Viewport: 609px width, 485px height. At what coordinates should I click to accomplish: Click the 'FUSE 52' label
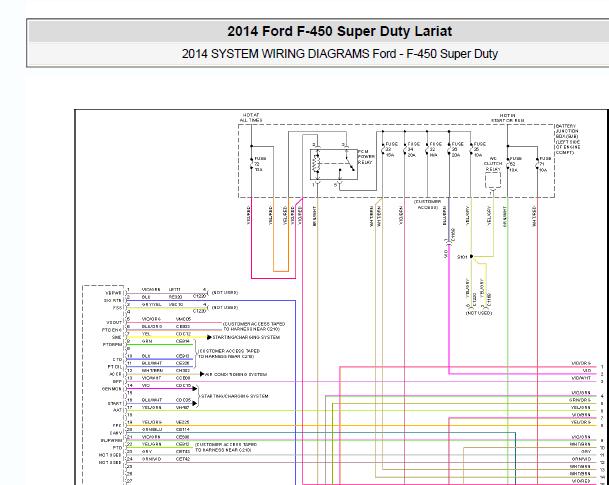click(x=515, y=164)
